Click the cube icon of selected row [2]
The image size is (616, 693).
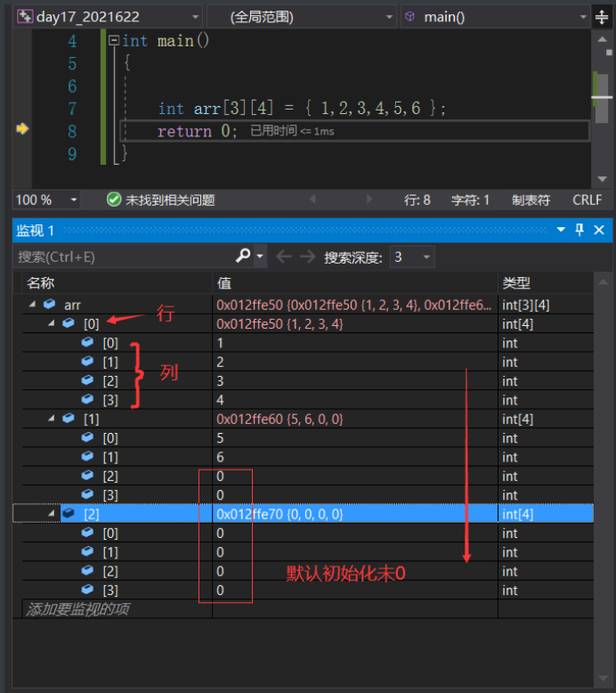click(x=69, y=513)
